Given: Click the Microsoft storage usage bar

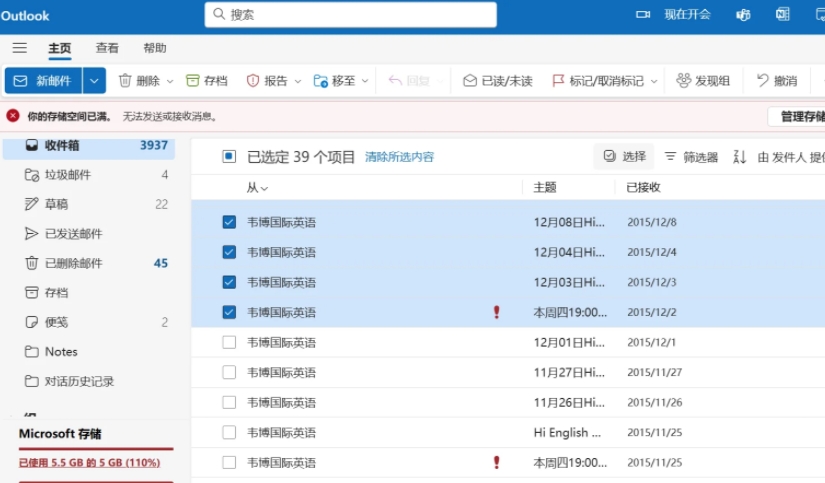Looking at the screenshot, I should pos(96,449).
